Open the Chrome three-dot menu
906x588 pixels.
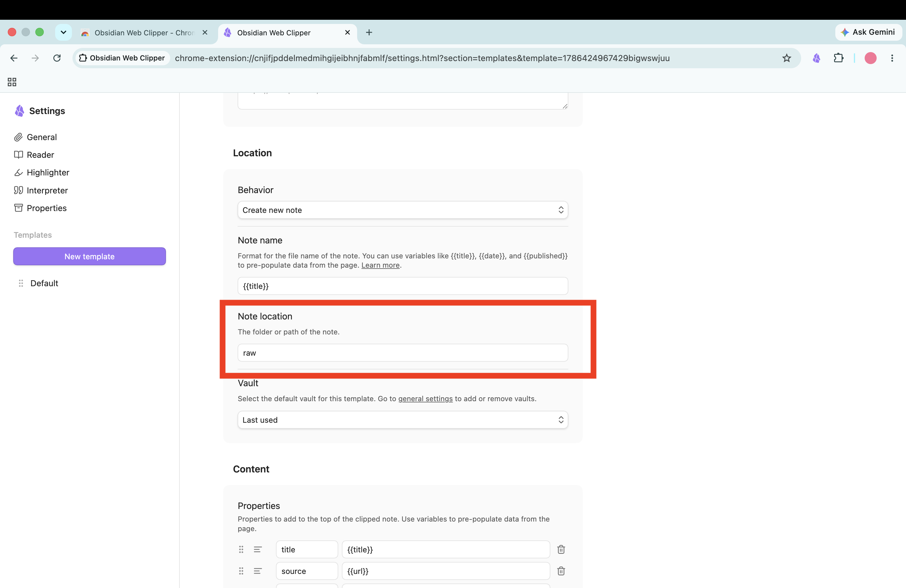click(x=892, y=58)
